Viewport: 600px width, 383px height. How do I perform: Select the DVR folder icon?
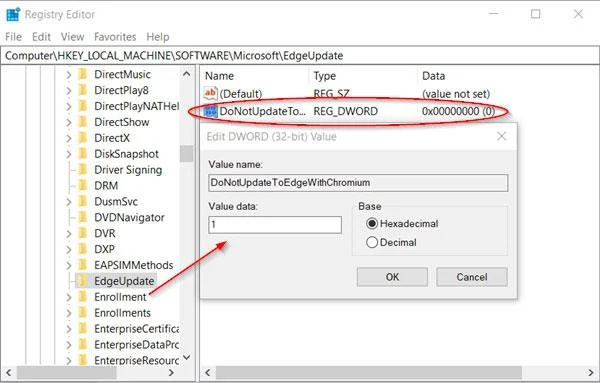pyautogui.click(x=83, y=233)
